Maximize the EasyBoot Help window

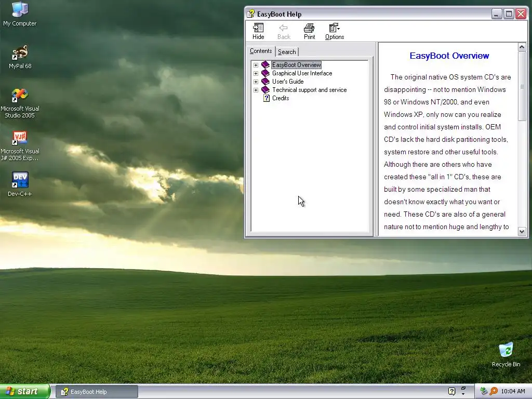509,14
